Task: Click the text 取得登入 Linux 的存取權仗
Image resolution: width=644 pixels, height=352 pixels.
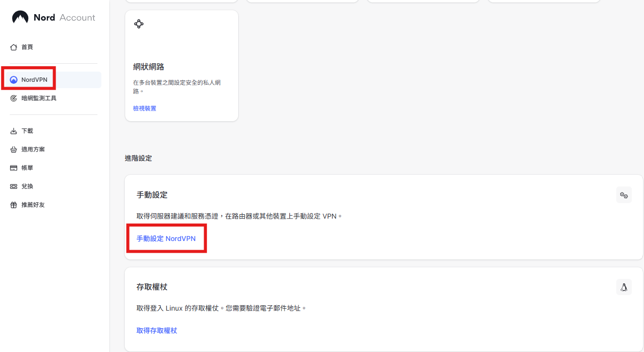Action: coord(178,308)
